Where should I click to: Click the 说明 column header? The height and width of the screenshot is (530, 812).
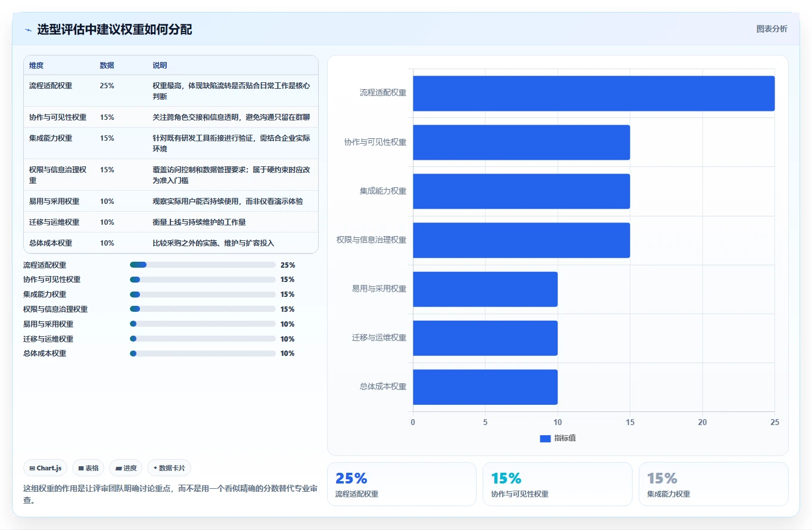(x=160, y=66)
